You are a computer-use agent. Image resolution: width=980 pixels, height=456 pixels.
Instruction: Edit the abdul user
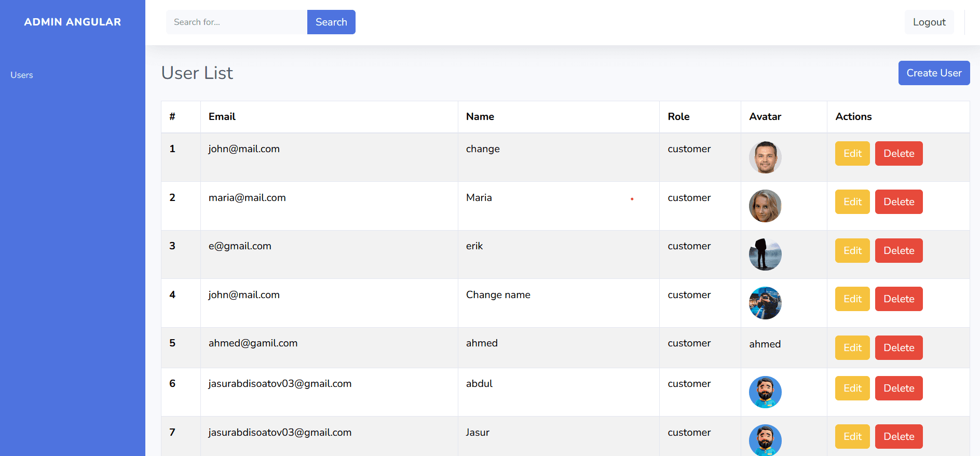point(852,388)
